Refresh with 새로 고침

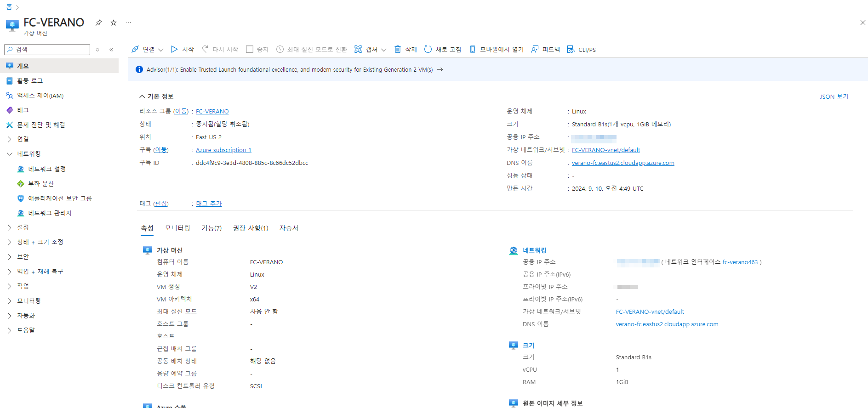click(x=443, y=50)
